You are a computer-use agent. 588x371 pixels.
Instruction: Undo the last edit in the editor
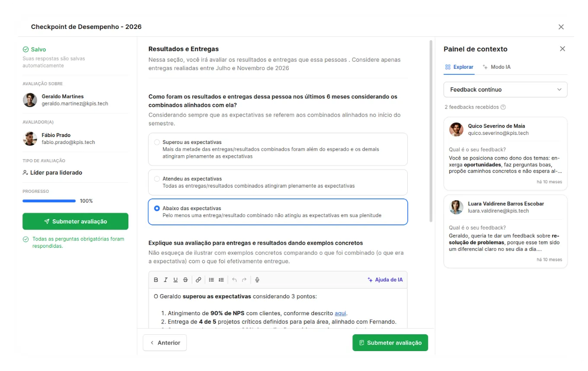click(234, 280)
